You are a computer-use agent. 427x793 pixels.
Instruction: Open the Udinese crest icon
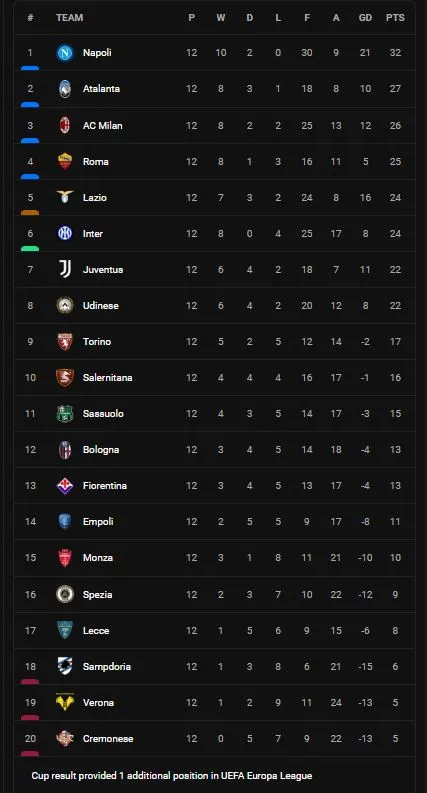[65, 305]
